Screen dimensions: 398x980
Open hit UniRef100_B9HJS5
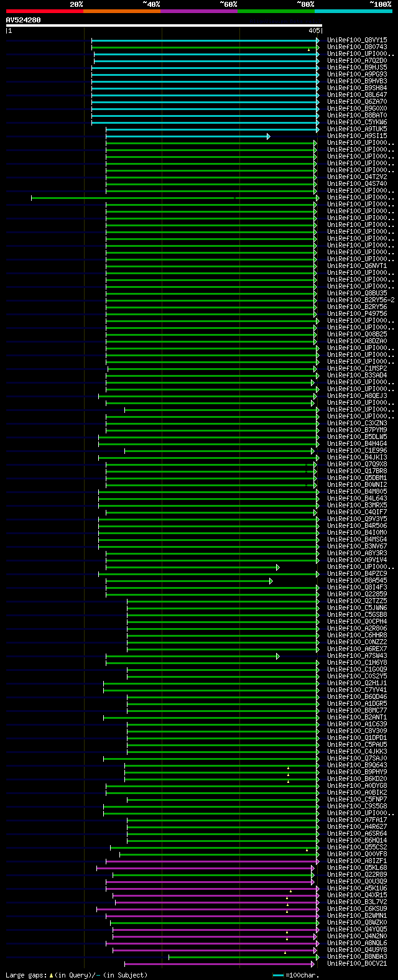tap(357, 67)
